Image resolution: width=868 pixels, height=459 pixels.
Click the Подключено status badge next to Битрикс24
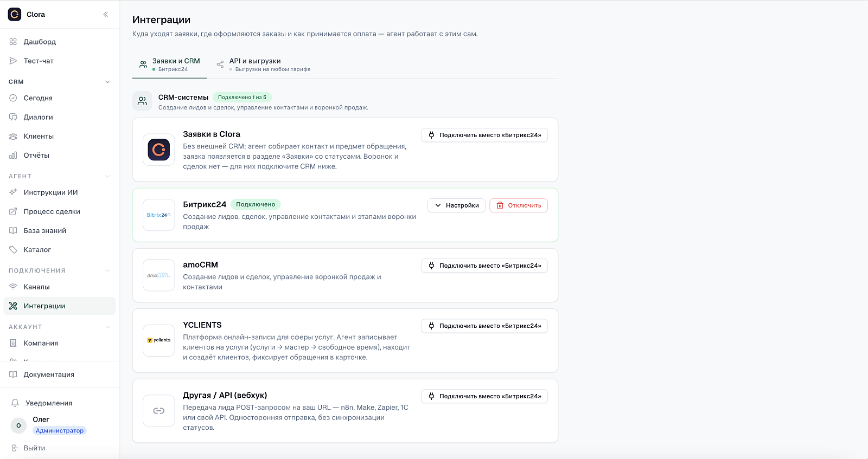tap(256, 204)
